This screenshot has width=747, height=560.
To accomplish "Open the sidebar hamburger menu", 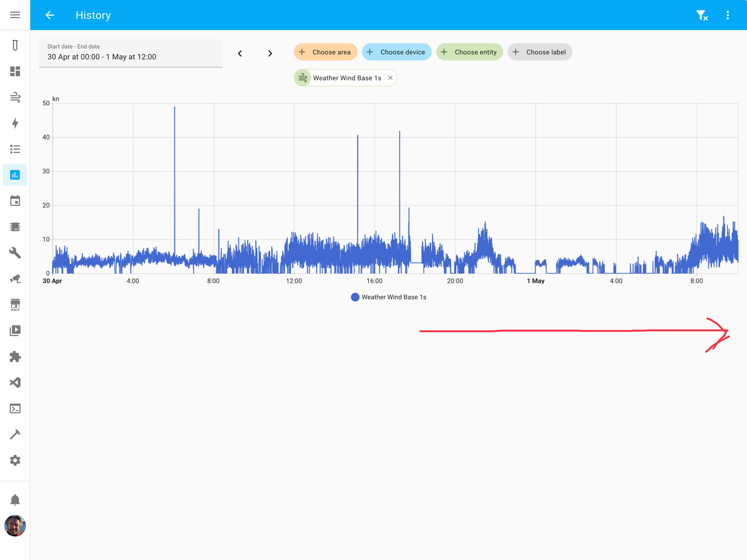I will (x=15, y=15).
